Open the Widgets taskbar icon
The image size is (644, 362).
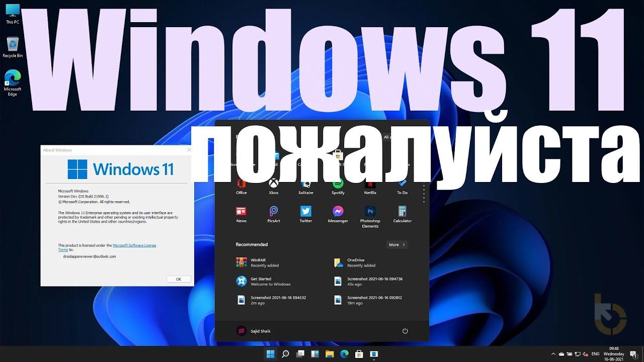315,354
